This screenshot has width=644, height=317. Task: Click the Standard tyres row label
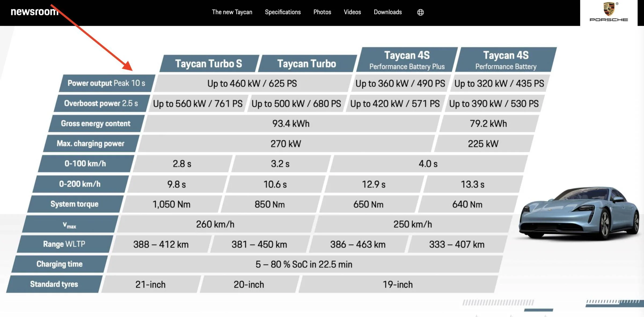click(x=54, y=284)
